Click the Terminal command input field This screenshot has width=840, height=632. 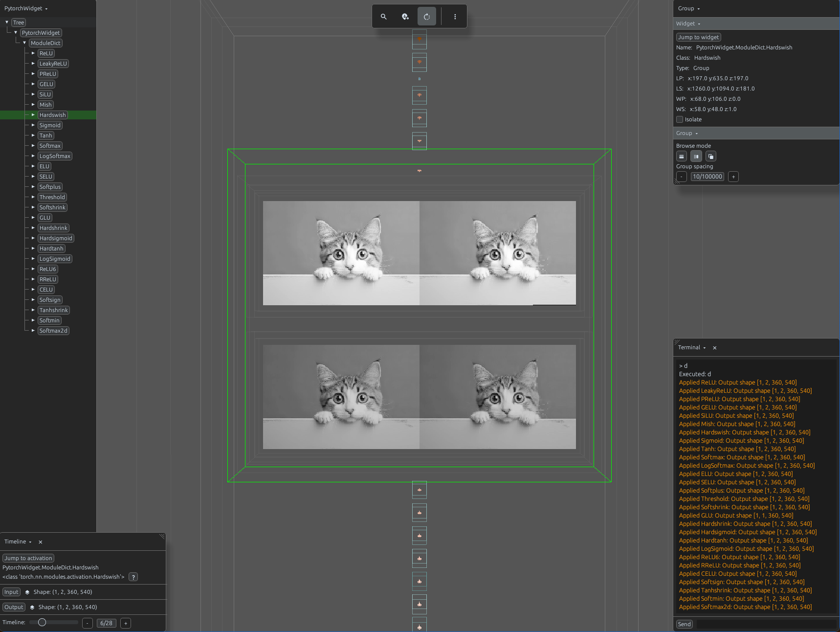766,624
